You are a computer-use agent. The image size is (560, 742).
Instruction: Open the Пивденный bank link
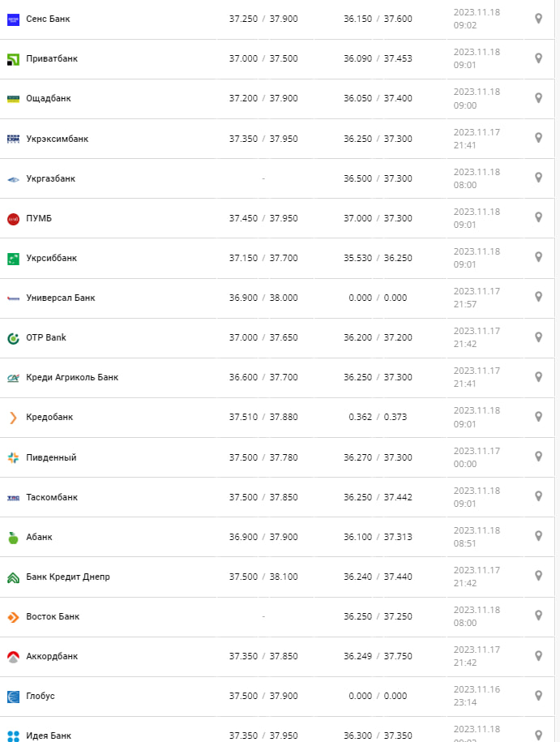[51, 457]
